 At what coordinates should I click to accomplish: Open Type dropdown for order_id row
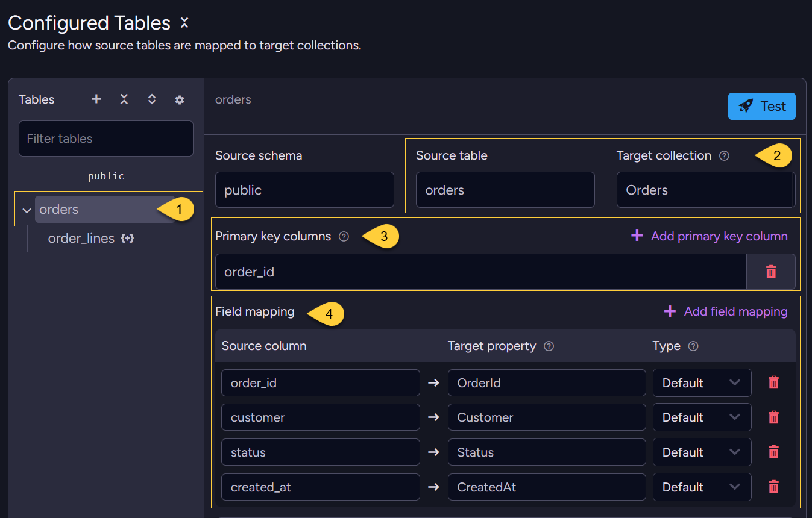click(x=702, y=383)
